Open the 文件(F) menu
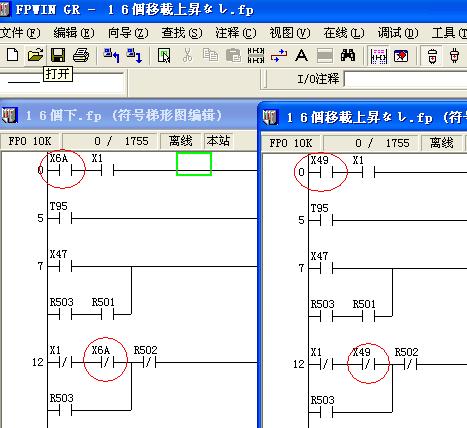 [20, 33]
